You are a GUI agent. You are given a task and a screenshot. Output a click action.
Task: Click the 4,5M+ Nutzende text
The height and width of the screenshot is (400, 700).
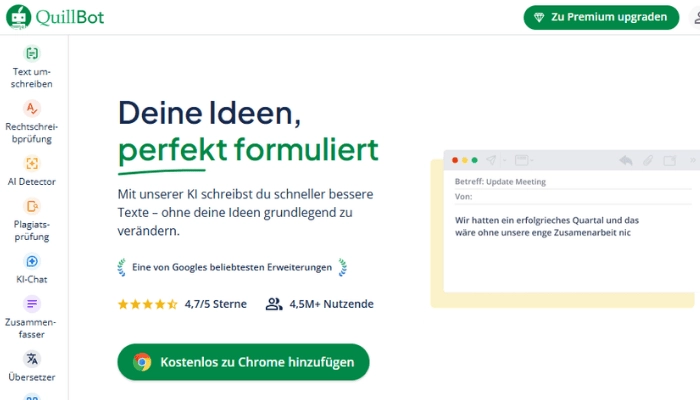(331, 304)
